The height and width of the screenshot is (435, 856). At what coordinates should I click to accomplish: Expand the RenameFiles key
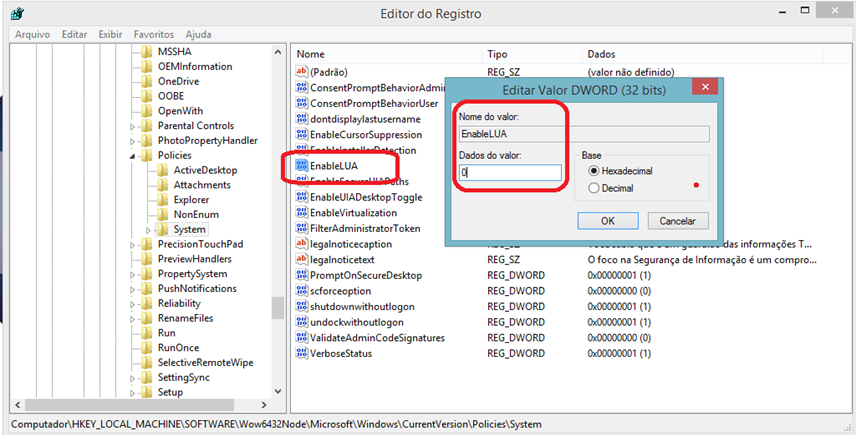tap(133, 319)
